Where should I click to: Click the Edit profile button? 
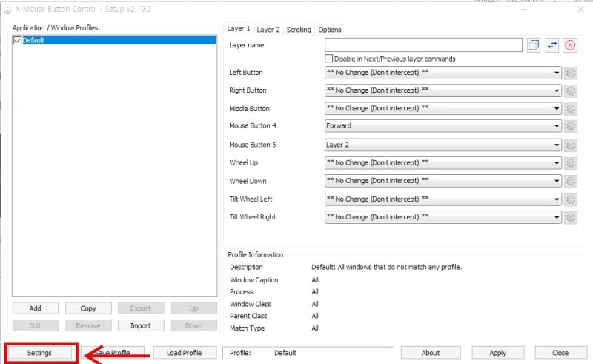click(35, 325)
